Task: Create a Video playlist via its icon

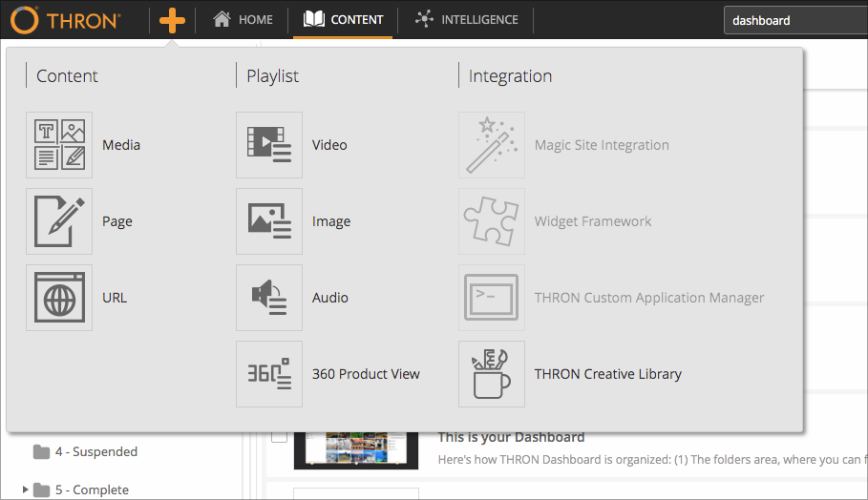Action: [x=269, y=145]
